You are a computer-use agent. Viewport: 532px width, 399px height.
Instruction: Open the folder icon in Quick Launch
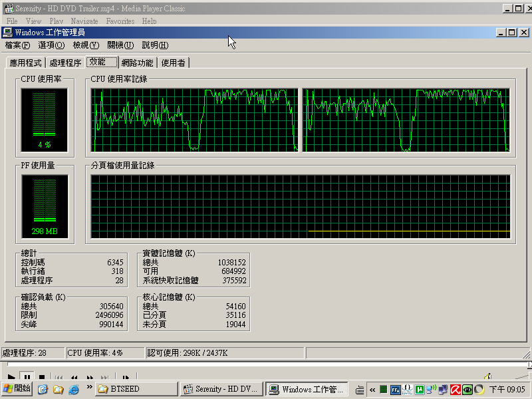pyautogui.click(x=59, y=389)
